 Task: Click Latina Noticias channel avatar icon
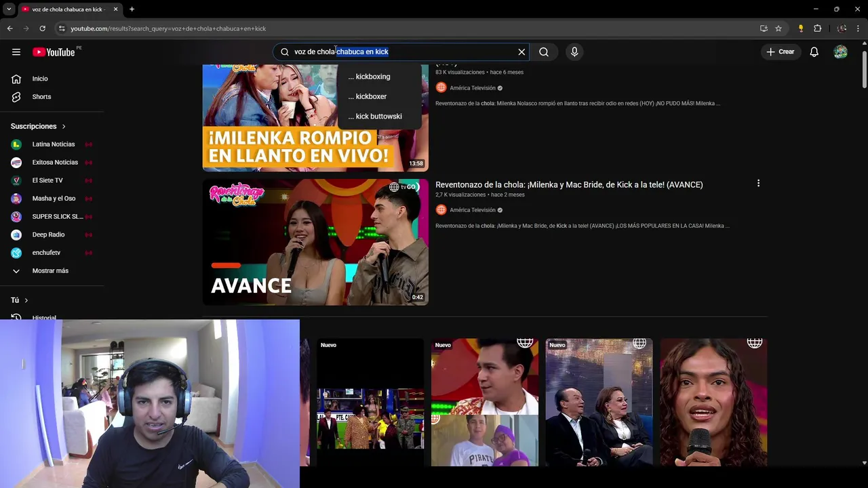click(x=16, y=144)
